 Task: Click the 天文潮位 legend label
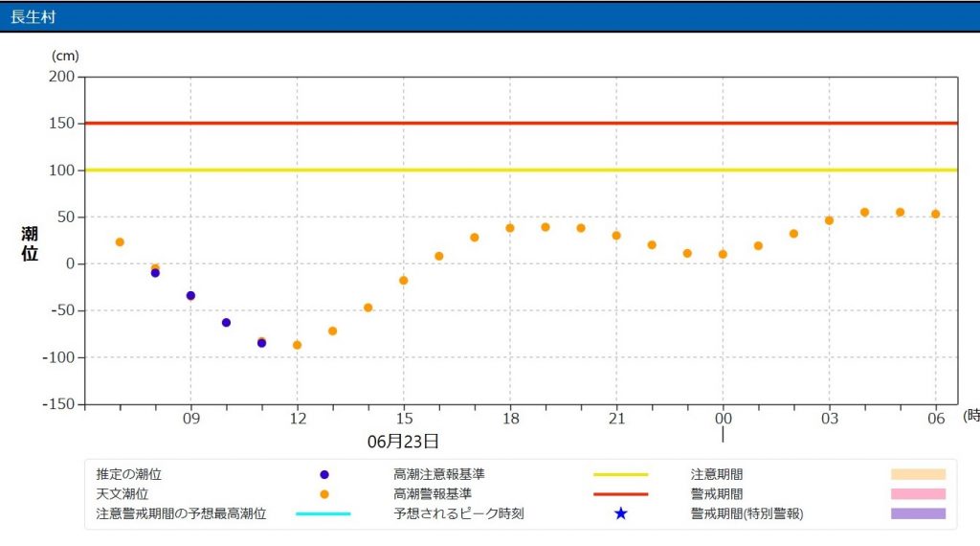122,494
